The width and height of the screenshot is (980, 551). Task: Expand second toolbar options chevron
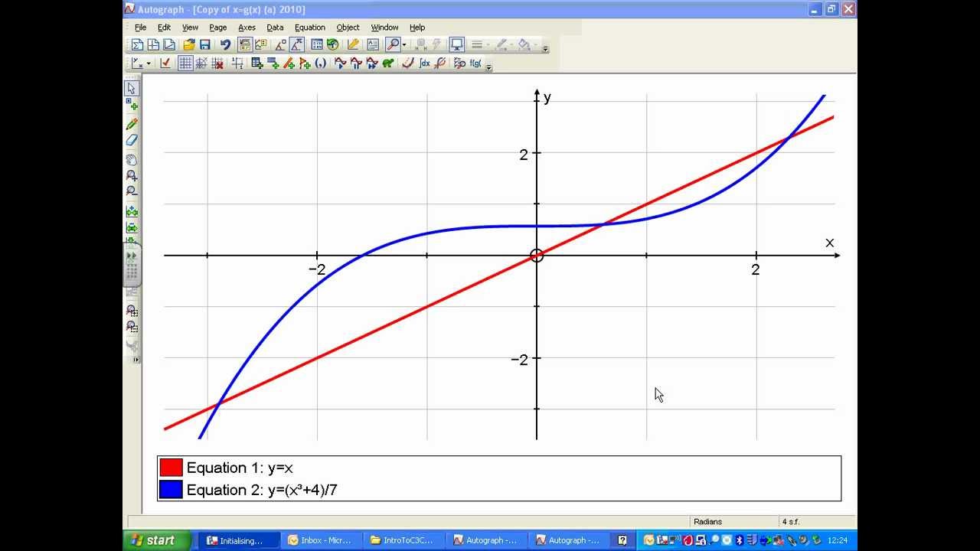[x=489, y=67]
